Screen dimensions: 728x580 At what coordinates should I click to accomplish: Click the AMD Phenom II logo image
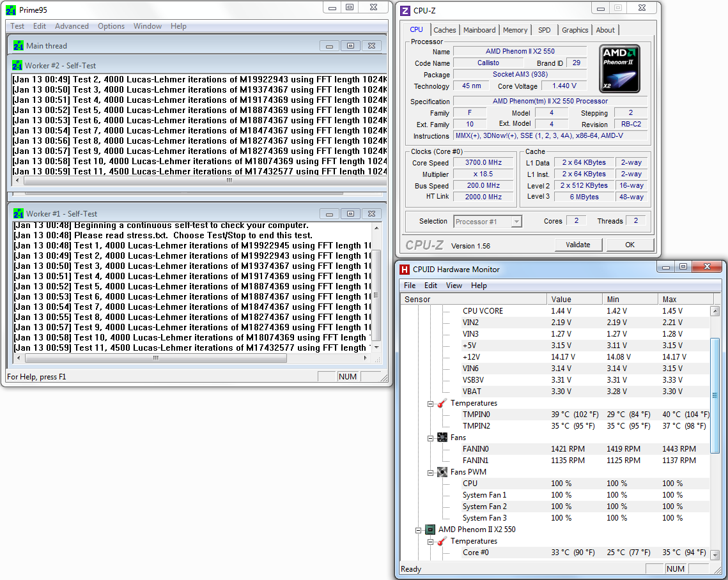tap(619, 68)
